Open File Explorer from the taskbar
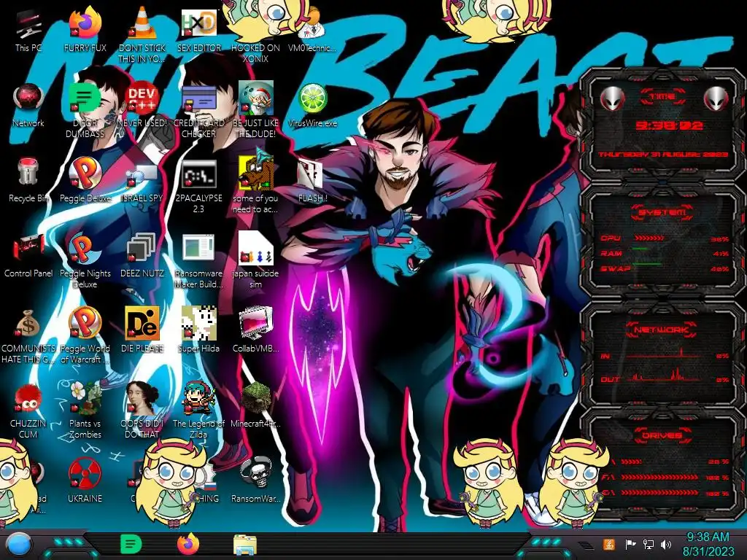 [245, 545]
